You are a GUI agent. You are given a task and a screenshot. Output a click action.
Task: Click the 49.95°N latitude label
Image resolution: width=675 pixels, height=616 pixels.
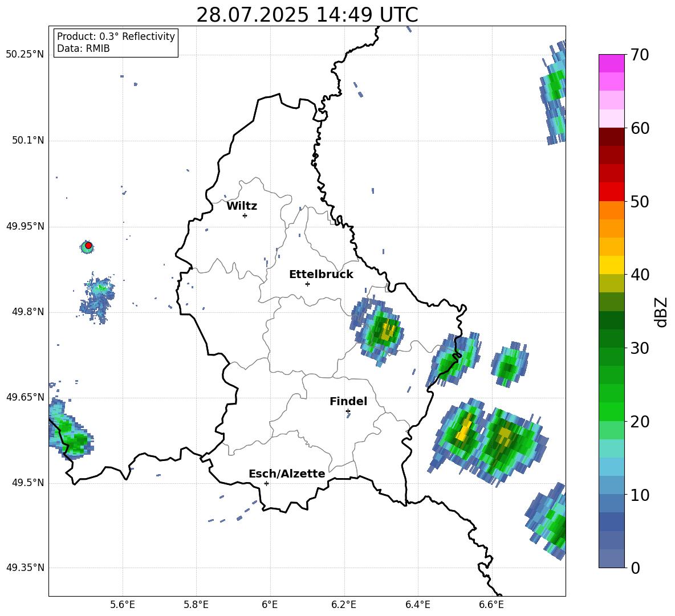25,226
